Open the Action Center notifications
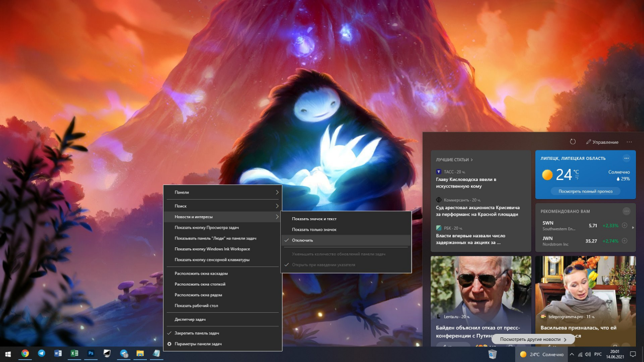This screenshot has width=644, height=362. tap(633, 354)
